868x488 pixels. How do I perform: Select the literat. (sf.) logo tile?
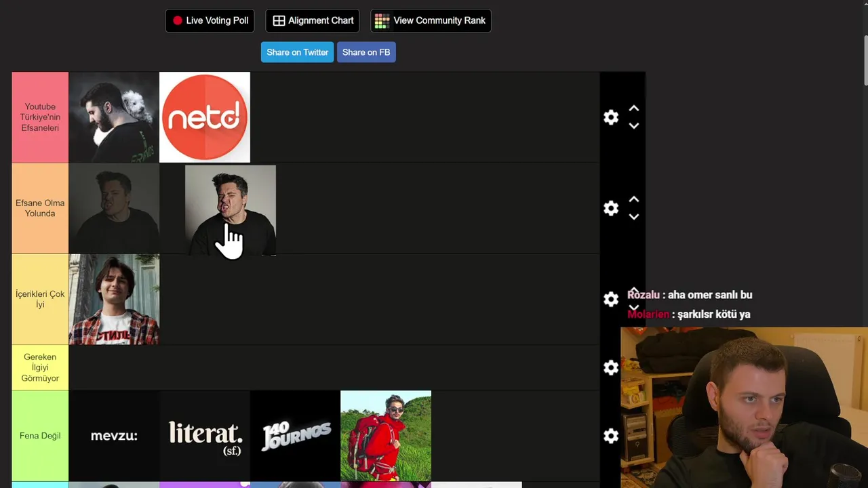click(205, 436)
